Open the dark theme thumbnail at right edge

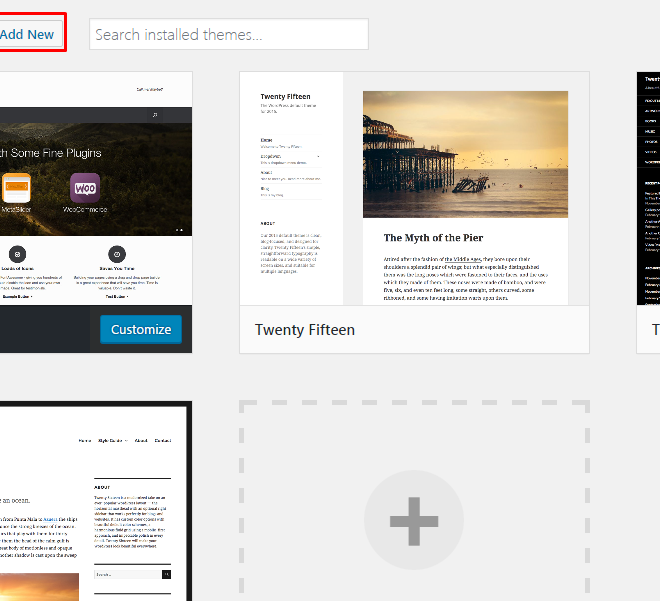coord(648,189)
